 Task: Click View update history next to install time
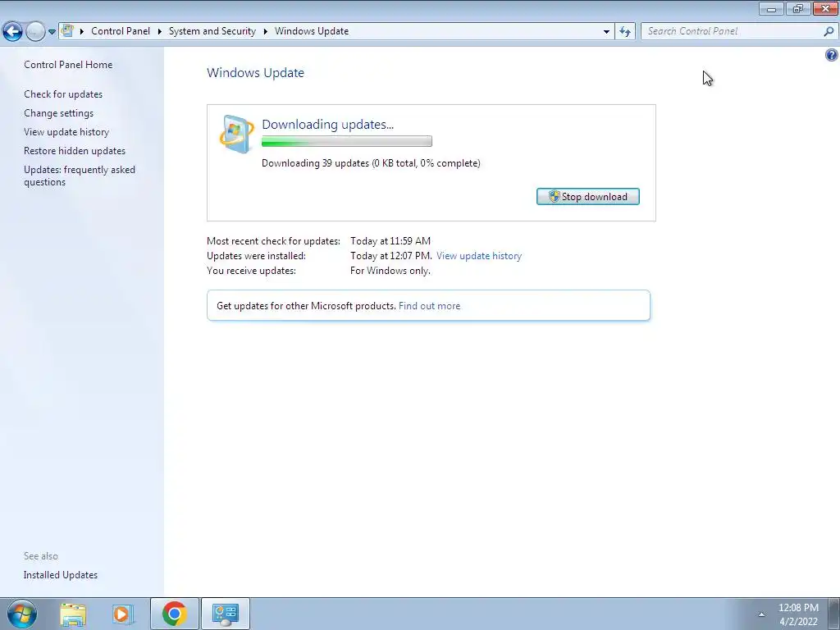[479, 256]
